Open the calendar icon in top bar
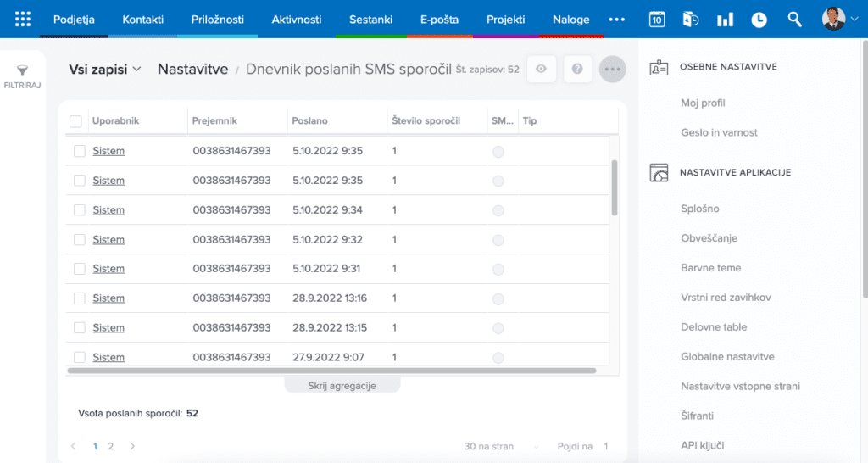Image resolution: width=868 pixels, height=463 pixels. [657, 20]
